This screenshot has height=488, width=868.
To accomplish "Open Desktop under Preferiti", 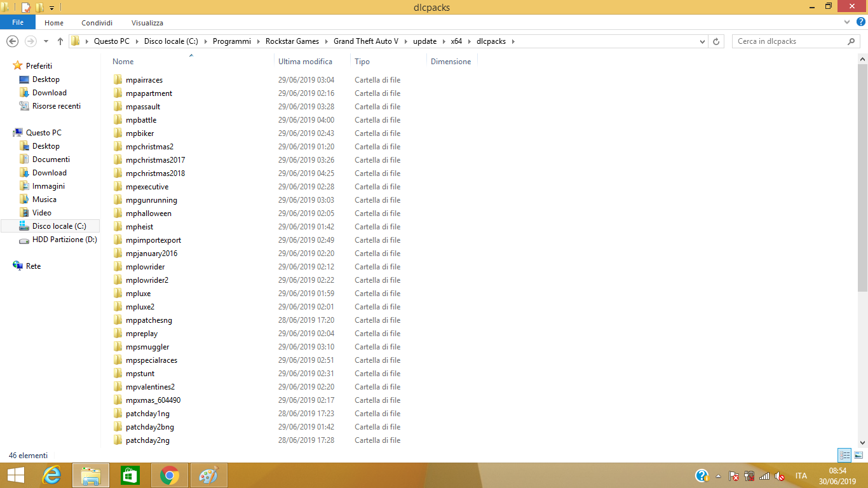I will point(46,79).
